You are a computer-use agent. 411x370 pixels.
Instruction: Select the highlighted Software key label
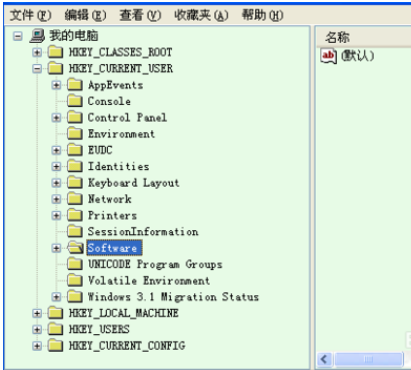(x=114, y=248)
